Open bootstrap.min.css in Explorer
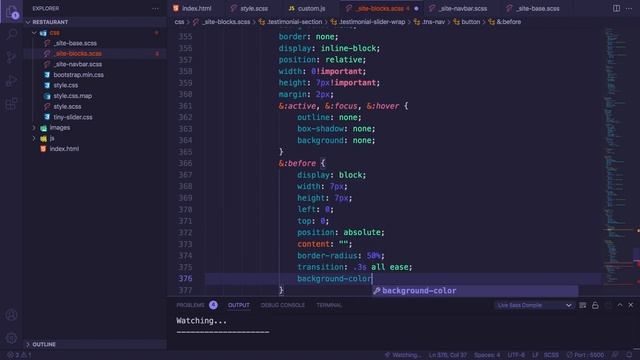This screenshot has height=360, width=640. [95, 75]
